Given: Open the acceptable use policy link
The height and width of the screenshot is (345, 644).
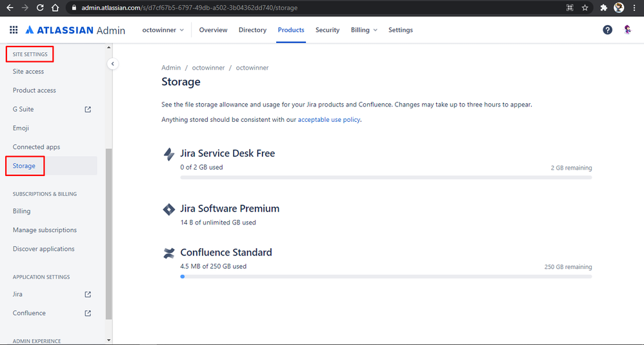Looking at the screenshot, I should coord(329,120).
